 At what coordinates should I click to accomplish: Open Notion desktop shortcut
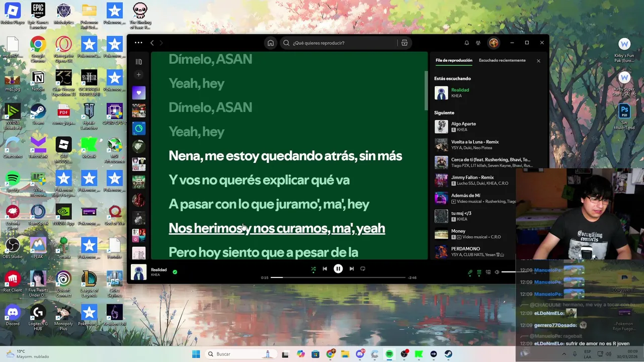38,81
